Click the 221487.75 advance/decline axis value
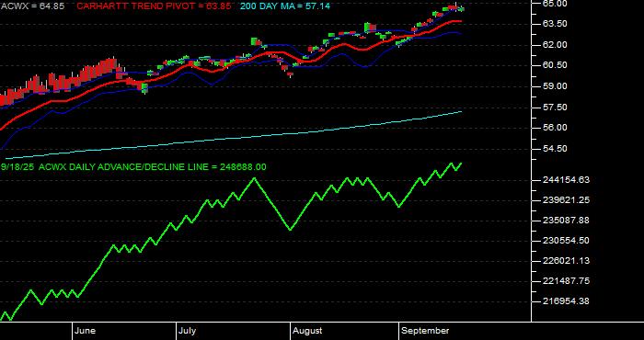 click(x=567, y=281)
